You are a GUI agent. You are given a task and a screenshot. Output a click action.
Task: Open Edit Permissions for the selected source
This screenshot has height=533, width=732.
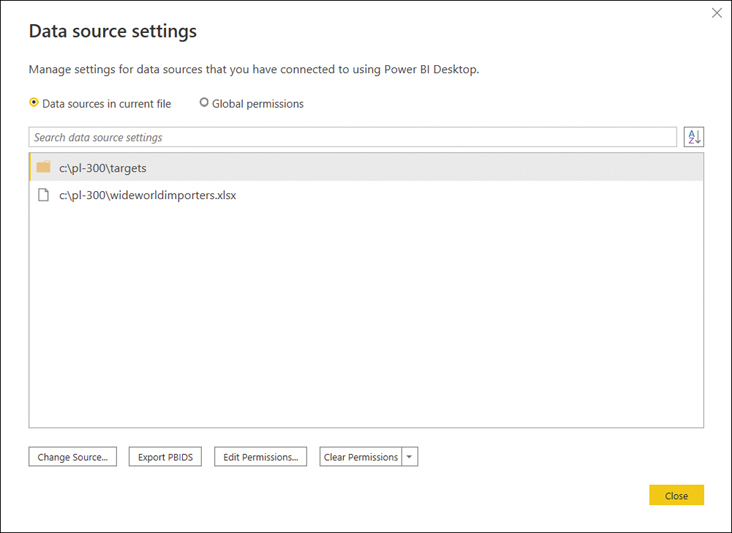[x=260, y=457]
